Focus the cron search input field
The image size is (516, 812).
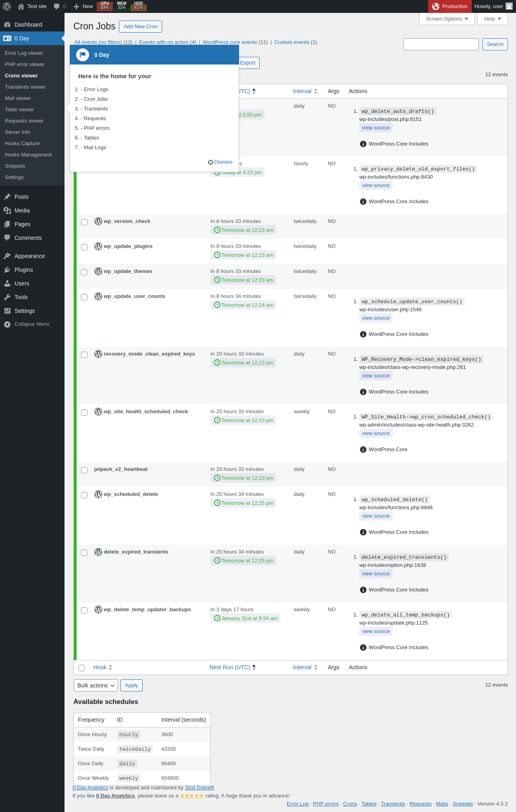(441, 44)
